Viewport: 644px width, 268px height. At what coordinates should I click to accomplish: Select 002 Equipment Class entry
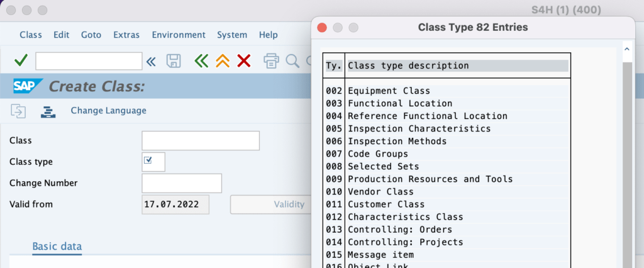point(447,91)
